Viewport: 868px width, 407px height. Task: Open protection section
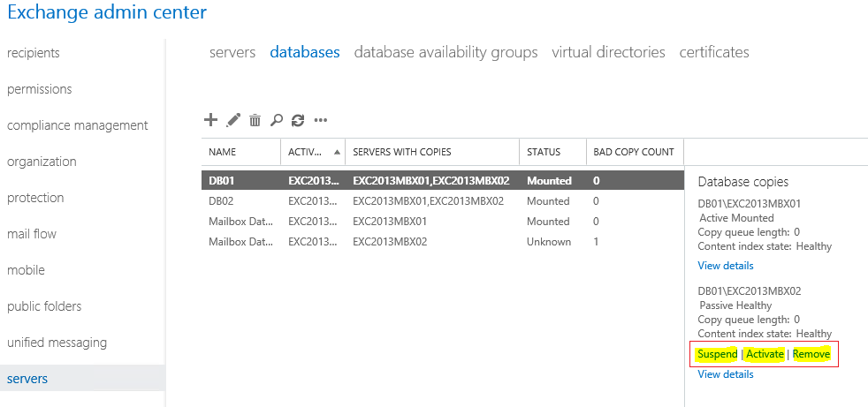point(35,198)
